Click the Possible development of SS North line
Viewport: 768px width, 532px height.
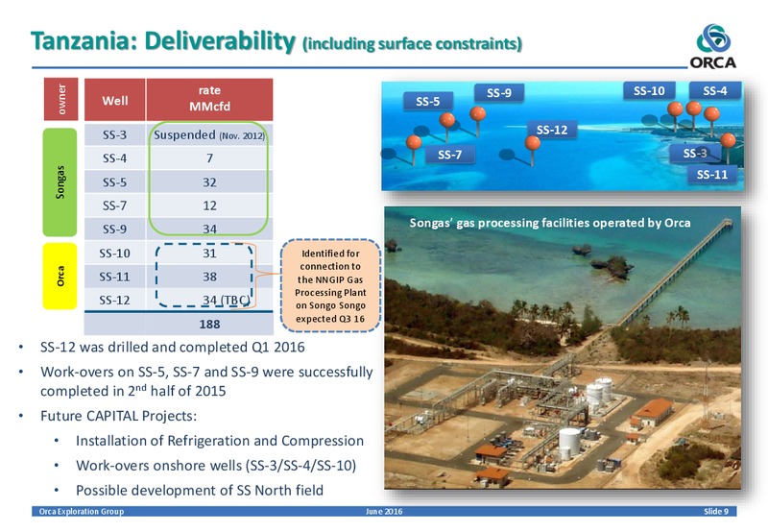200,490
